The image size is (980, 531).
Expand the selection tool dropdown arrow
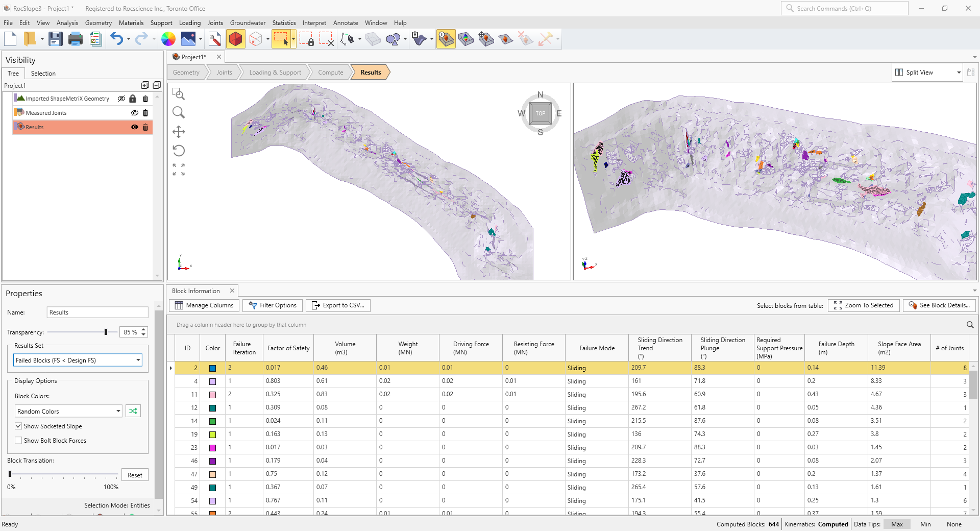tap(293, 39)
